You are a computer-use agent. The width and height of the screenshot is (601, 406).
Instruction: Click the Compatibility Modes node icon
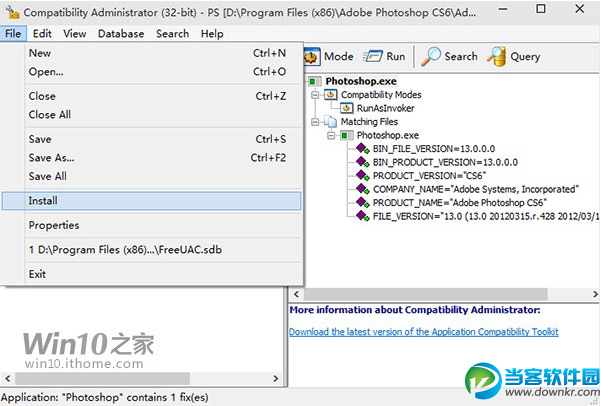pyautogui.click(x=331, y=95)
